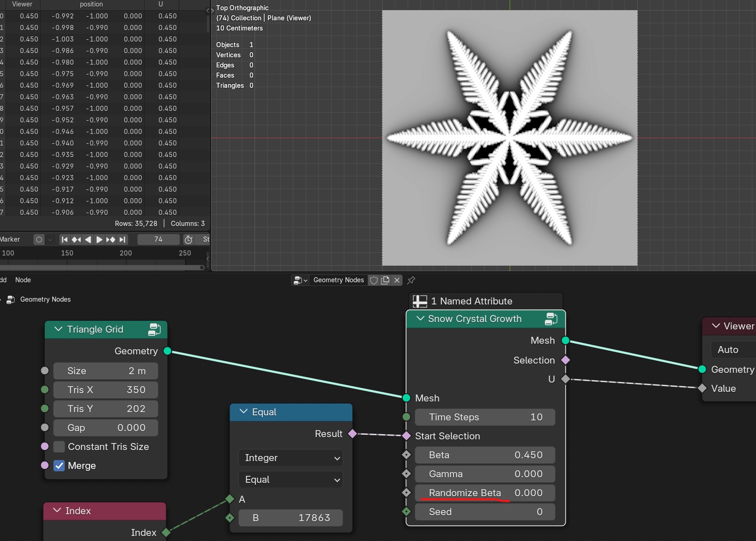Click the Mesh input socket on Snow Crystal Growth
756x541 pixels.
point(406,398)
